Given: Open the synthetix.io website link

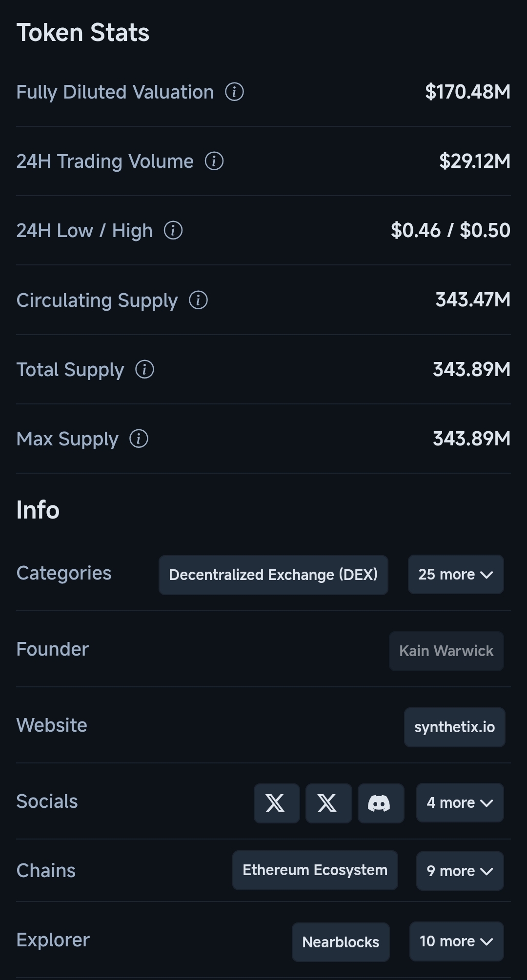Looking at the screenshot, I should 454,727.
